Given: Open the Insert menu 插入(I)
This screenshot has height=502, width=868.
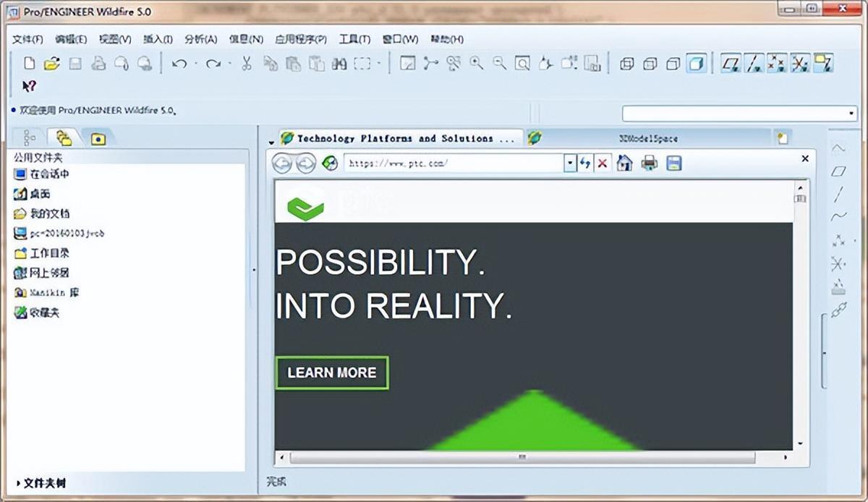Looking at the screenshot, I should [x=158, y=39].
